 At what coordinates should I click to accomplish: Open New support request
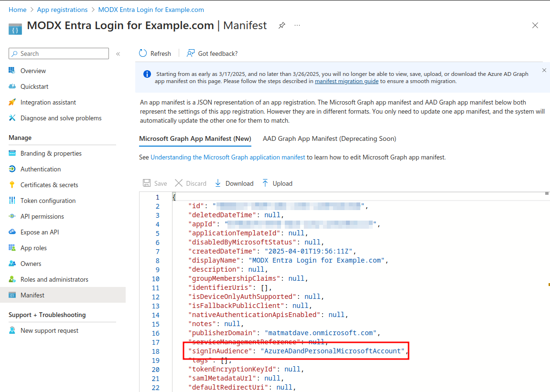50,330
